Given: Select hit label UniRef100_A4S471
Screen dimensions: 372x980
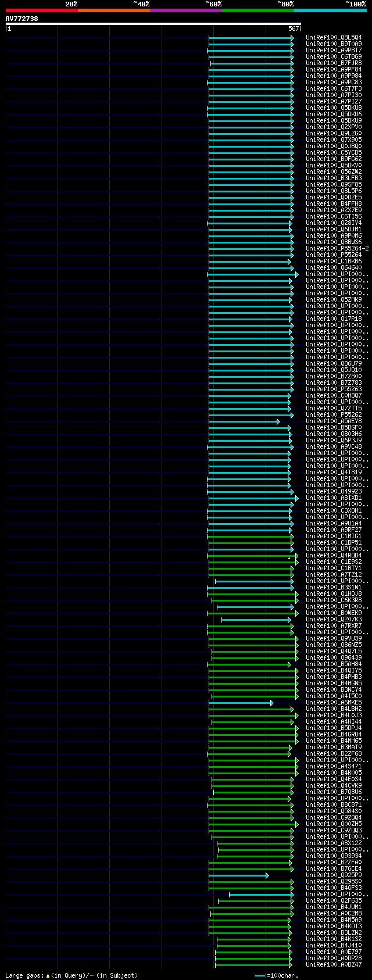Looking at the screenshot, I should (334, 766).
